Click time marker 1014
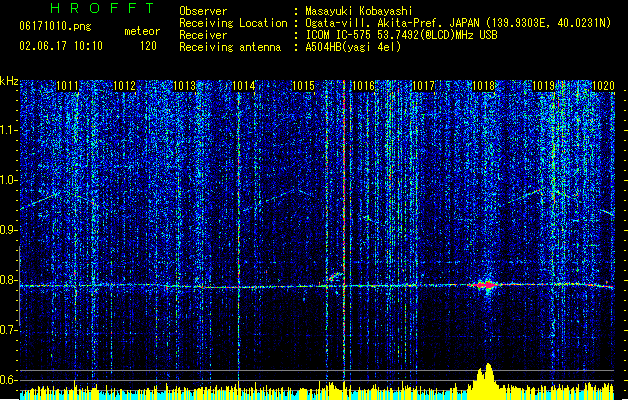 tap(244, 86)
